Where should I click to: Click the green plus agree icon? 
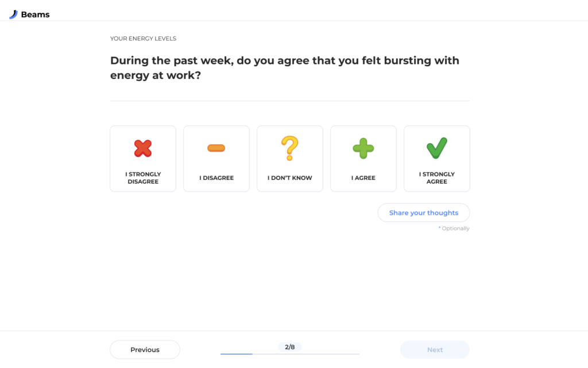(363, 148)
